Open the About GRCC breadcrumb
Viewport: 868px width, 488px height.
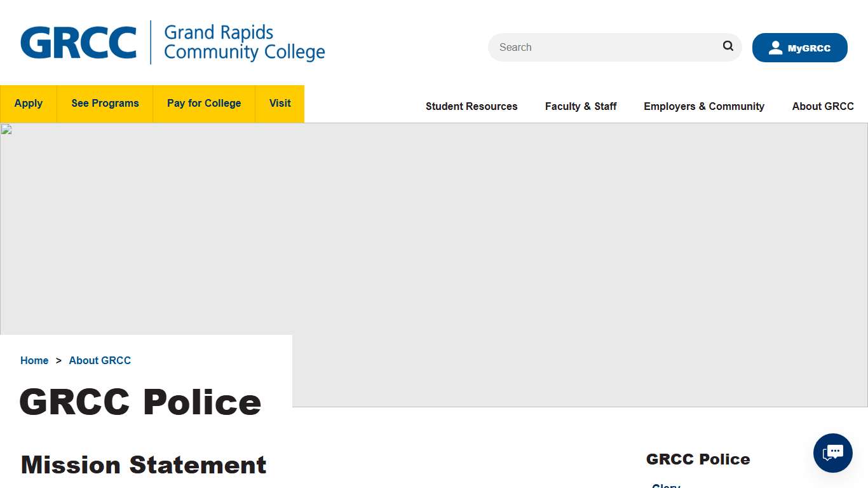click(100, 360)
